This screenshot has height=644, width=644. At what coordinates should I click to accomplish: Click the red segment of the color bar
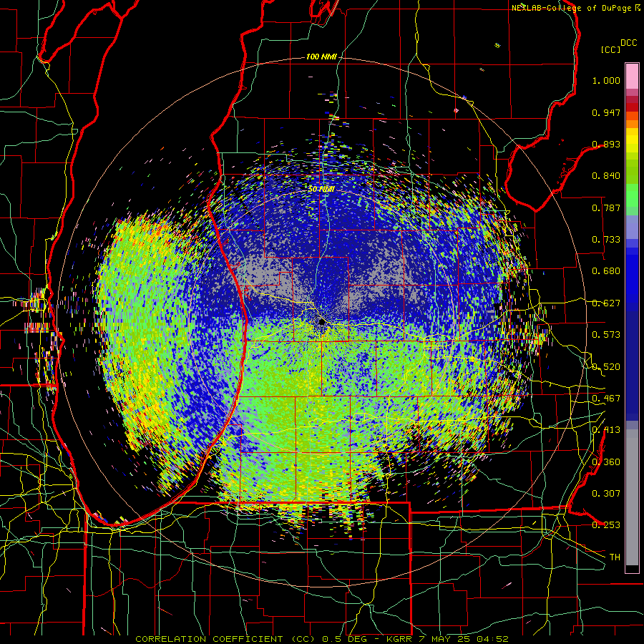[632, 107]
